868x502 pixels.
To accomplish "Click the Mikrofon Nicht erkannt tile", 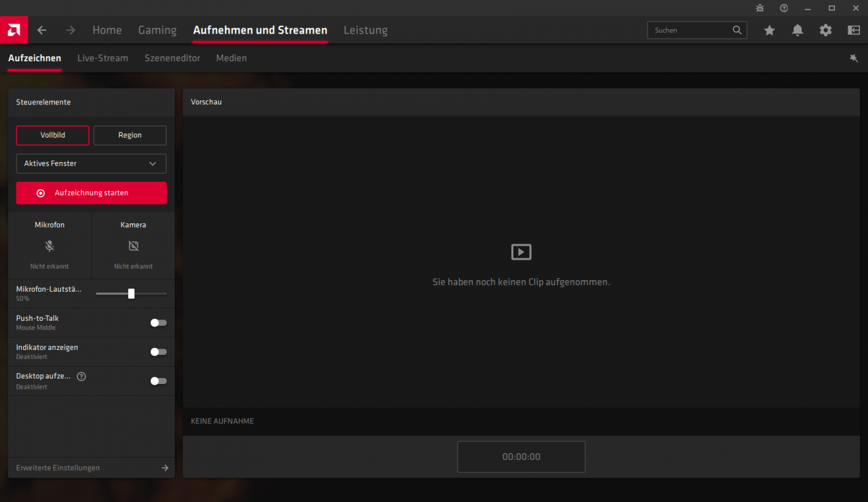I will coord(50,245).
